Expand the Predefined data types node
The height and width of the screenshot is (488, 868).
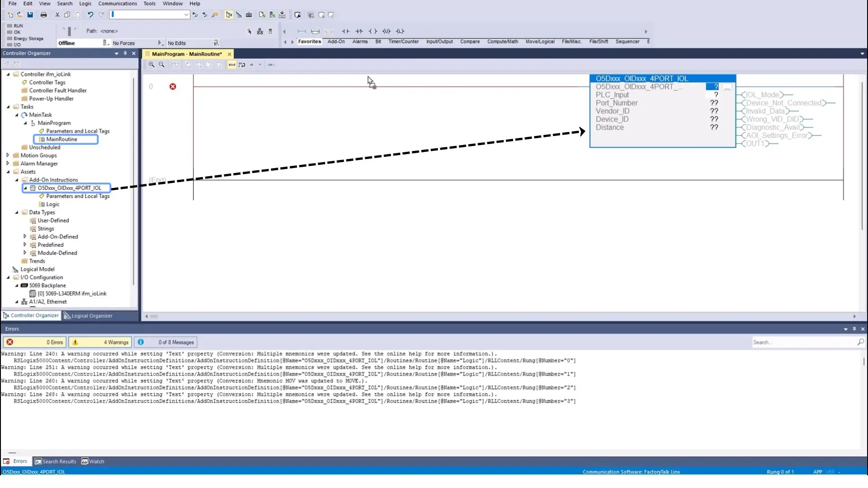(25, 245)
